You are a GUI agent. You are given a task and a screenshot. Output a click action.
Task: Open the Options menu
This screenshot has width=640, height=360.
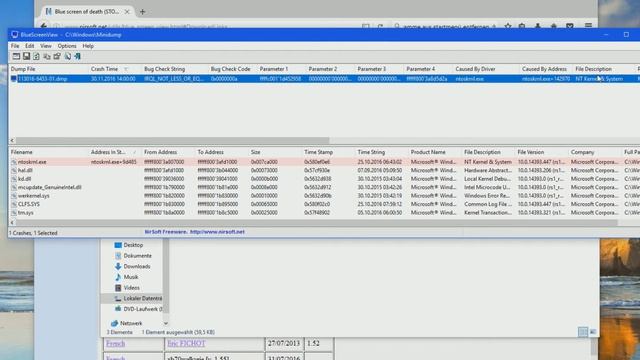[67, 46]
